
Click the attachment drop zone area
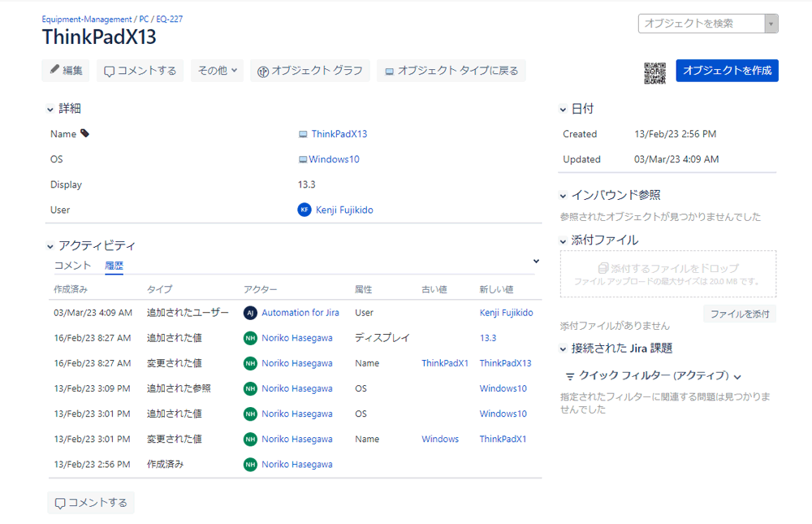tap(668, 274)
